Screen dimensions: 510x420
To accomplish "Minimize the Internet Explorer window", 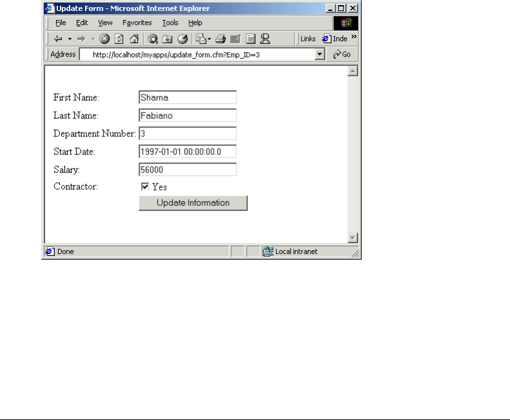I will point(330,8).
